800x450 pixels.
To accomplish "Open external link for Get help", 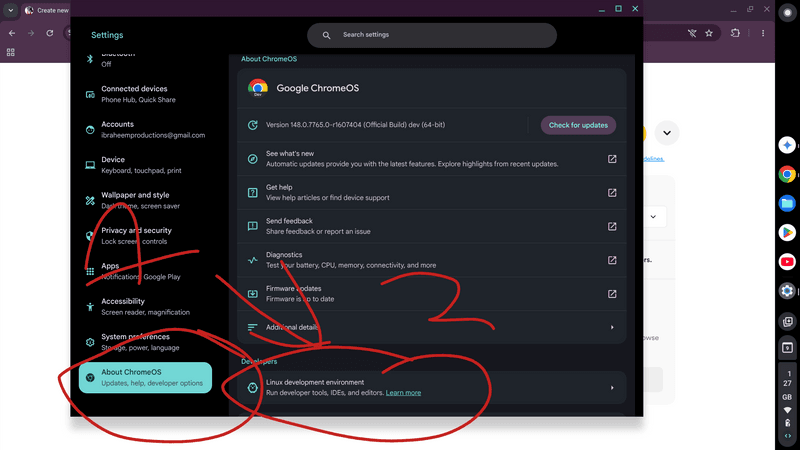I will tap(612, 193).
